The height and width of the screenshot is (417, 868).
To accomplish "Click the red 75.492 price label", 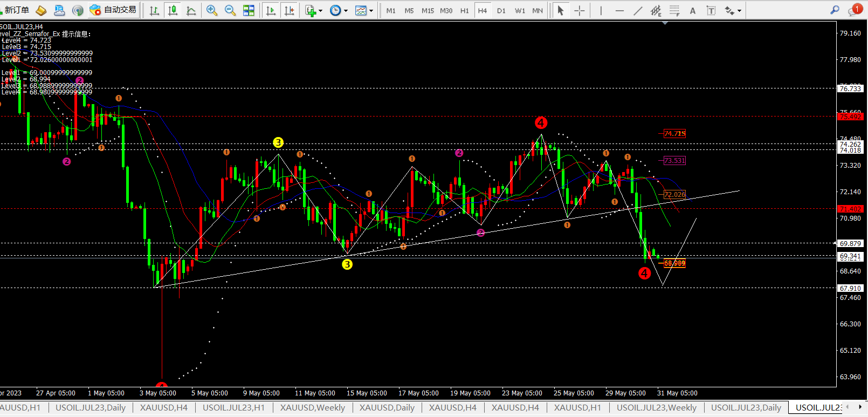I will pyautogui.click(x=851, y=117).
